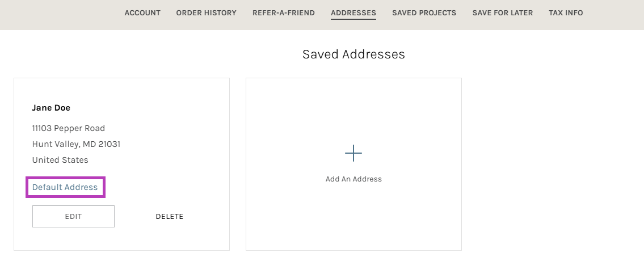The width and height of the screenshot is (644, 266).
Task: Select the Addresses tab
Action: click(x=353, y=12)
